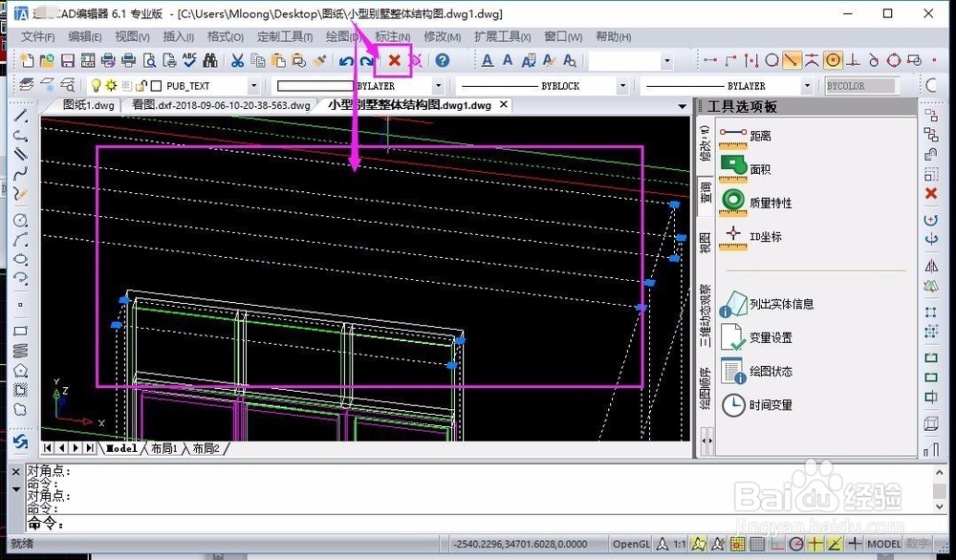
Task: Toggle ortho mode icon in status bar
Action: click(x=776, y=544)
